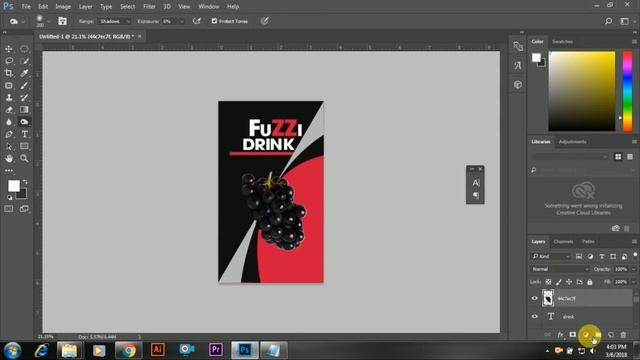640x360 pixels.
Task: Open the Layers panel menu
Action: coord(634,242)
